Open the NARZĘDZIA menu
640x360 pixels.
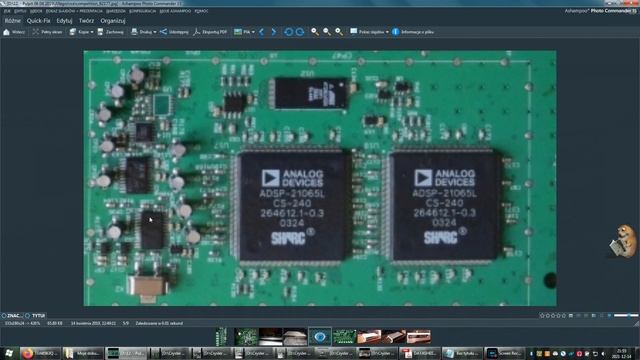116,11
